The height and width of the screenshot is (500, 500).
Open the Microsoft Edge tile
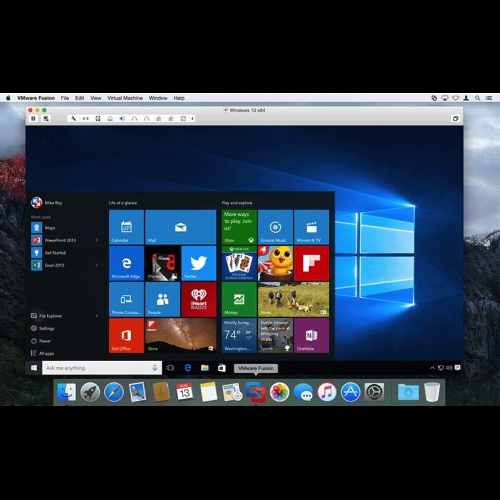tap(126, 263)
